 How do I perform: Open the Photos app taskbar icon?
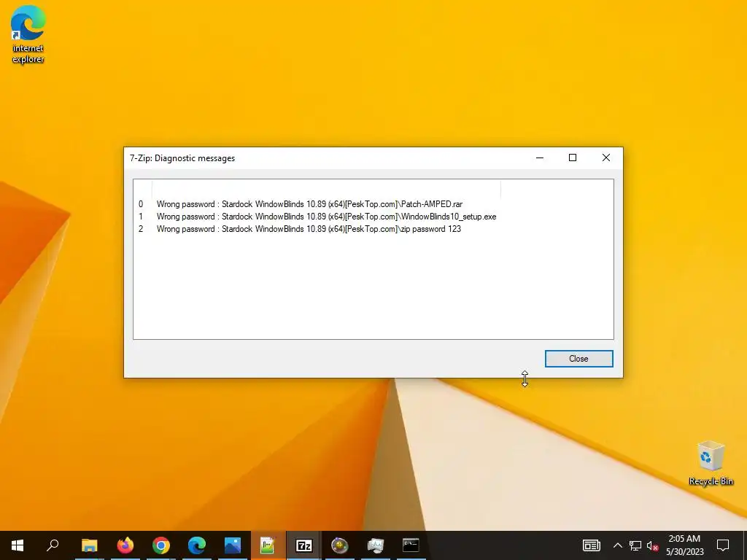click(233, 545)
